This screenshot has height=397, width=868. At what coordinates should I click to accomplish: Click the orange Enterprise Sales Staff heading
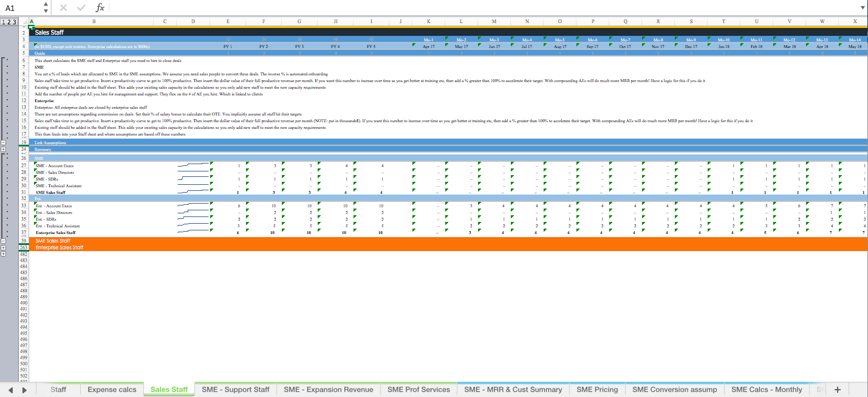(x=60, y=247)
